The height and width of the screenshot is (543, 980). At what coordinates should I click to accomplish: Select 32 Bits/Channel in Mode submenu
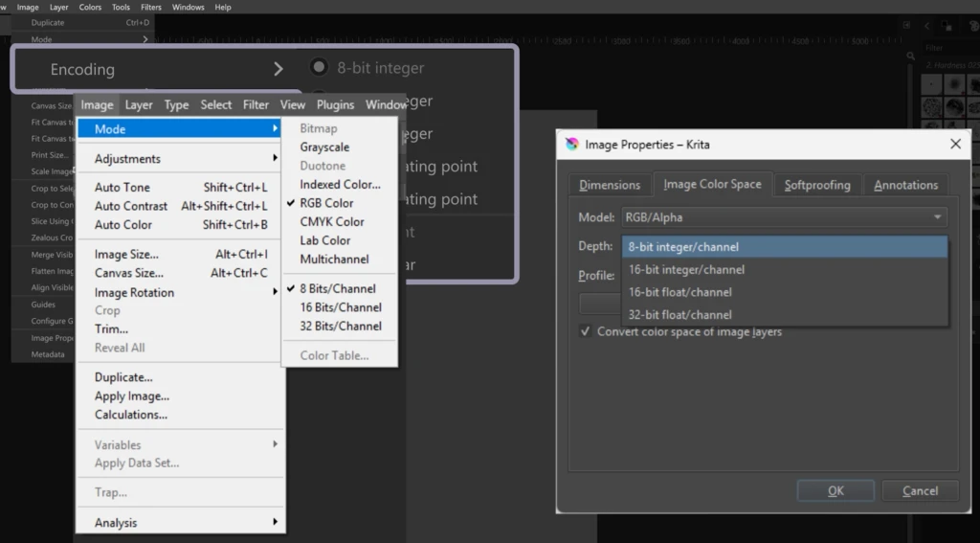(340, 326)
